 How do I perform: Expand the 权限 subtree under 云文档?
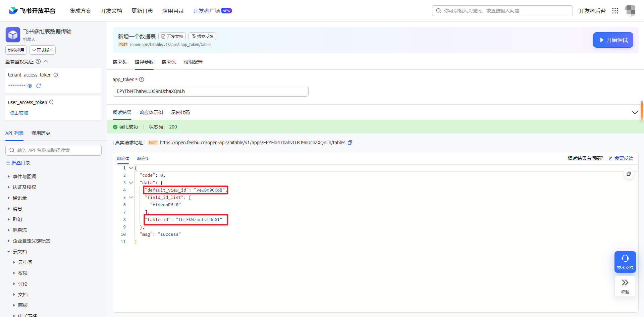coord(14,273)
